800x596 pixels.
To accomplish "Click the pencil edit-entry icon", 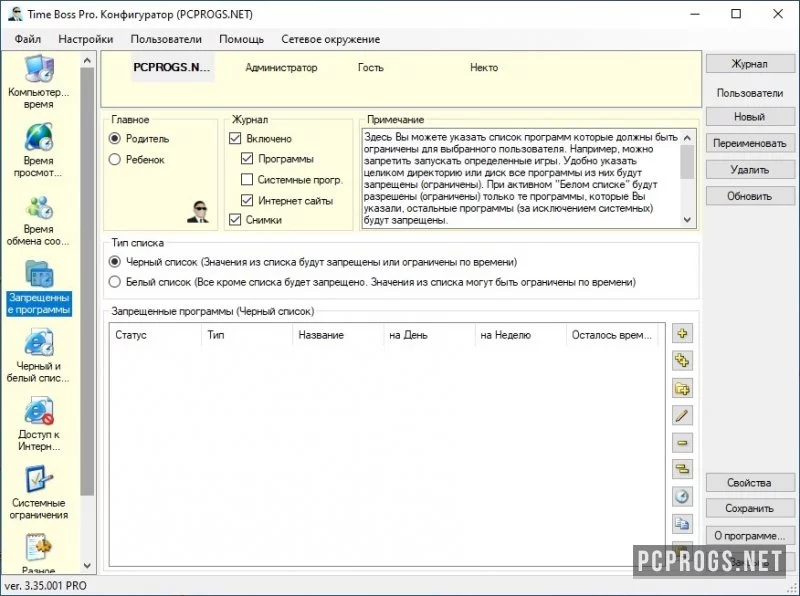I will [x=682, y=415].
